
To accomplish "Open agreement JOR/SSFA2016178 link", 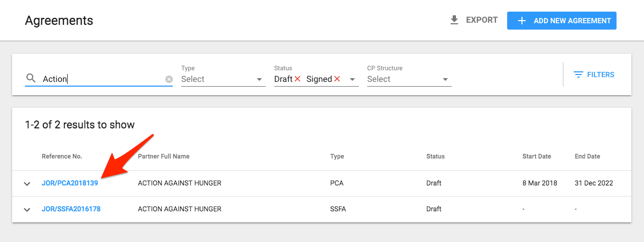I will [71, 209].
